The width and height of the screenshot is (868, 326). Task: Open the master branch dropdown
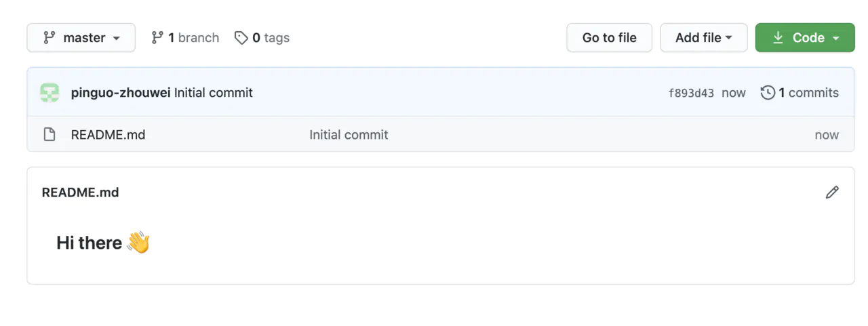[x=81, y=38]
